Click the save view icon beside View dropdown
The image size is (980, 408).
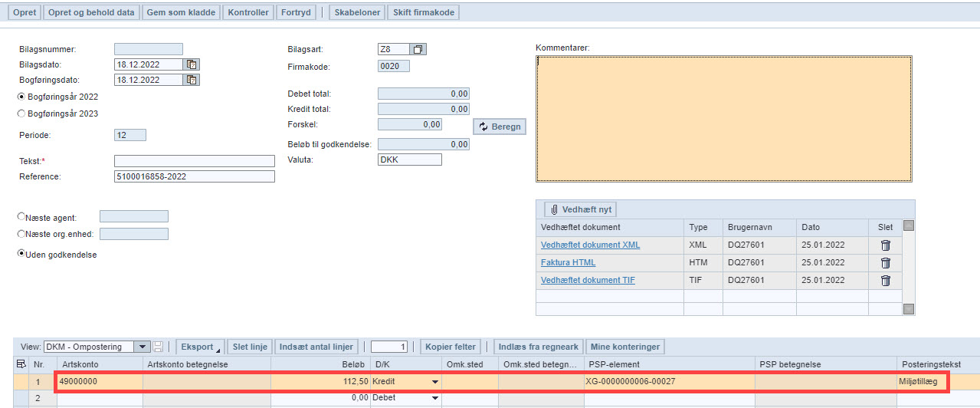159,347
